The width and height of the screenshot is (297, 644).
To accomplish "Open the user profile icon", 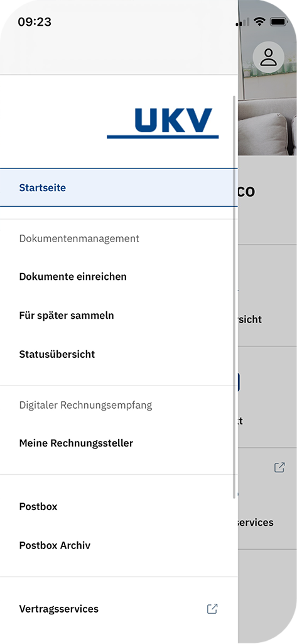I will (x=269, y=57).
